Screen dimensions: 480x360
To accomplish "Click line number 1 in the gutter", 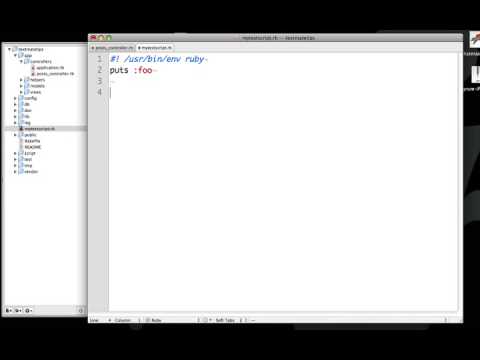I will [100, 59].
